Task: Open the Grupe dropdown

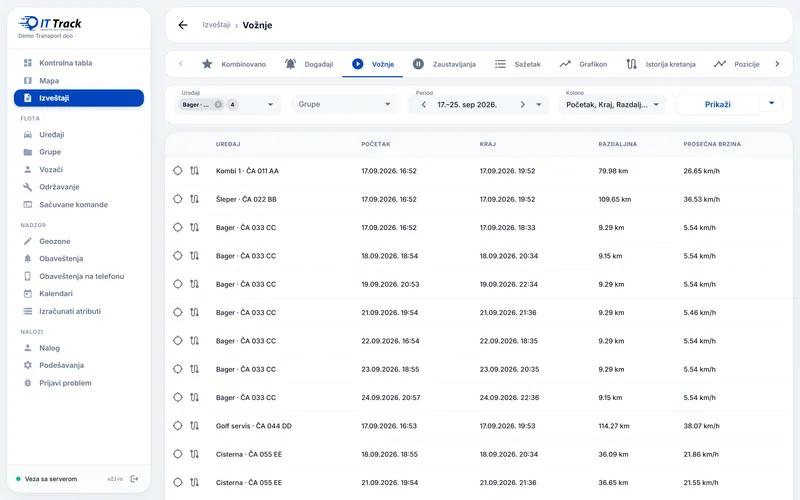Action: [344, 105]
